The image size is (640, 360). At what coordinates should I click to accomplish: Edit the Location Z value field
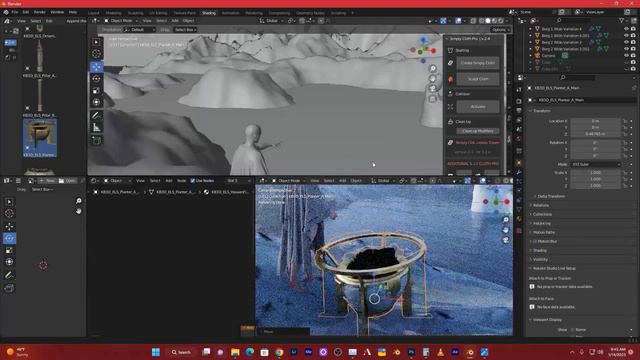tap(596, 134)
